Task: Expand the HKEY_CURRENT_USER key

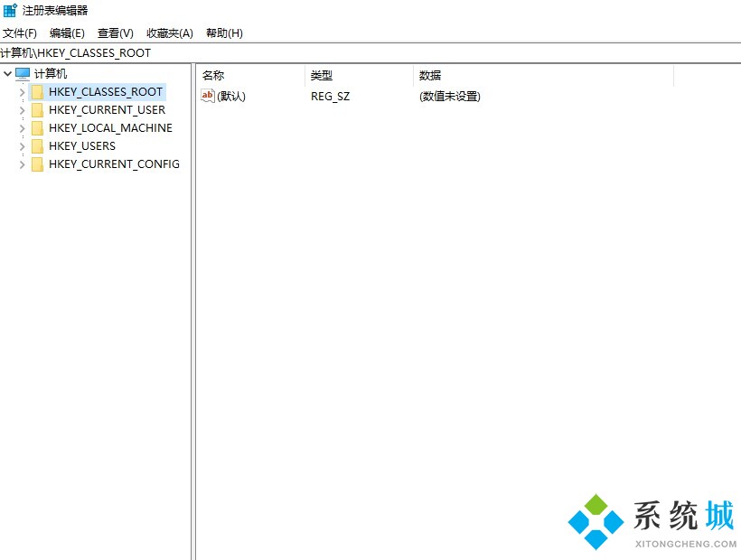Action: [x=23, y=110]
